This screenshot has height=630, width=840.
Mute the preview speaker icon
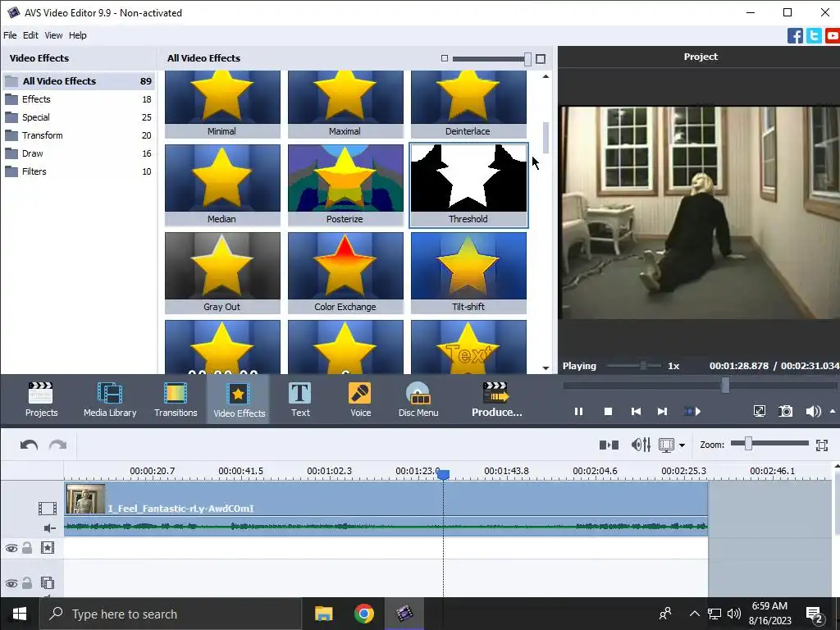click(x=813, y=411)
